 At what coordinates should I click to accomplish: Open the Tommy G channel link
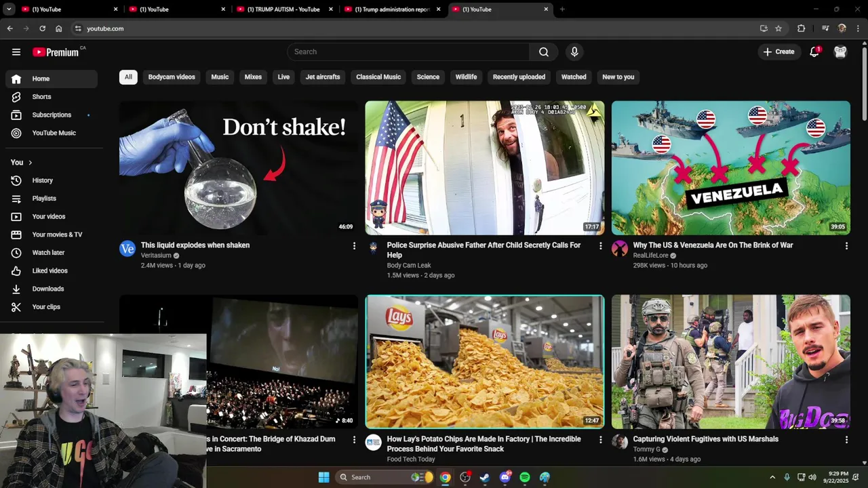click(x=646, y=449)
